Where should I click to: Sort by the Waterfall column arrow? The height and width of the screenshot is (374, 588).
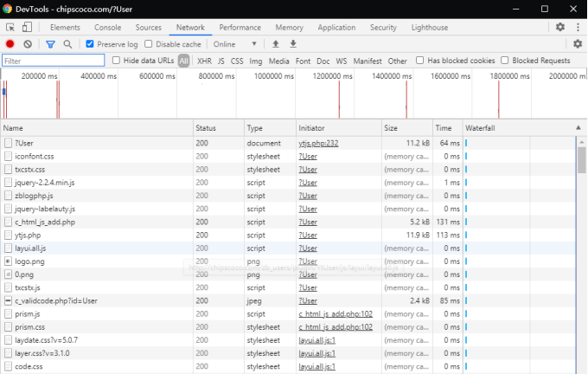click(x=578, y=128)
